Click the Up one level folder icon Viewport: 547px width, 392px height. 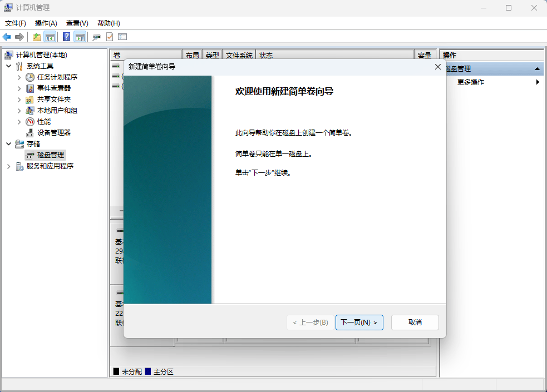[37, 37]
